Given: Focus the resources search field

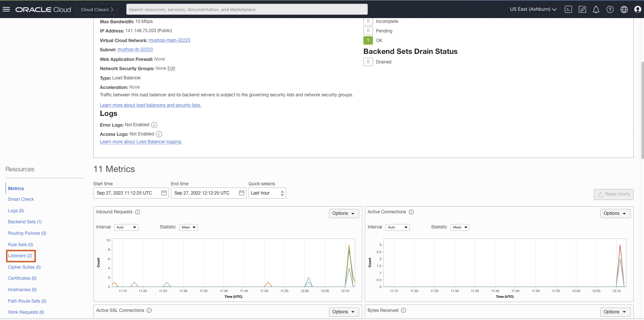Looking at the screenshot, I should coord(247,9).
